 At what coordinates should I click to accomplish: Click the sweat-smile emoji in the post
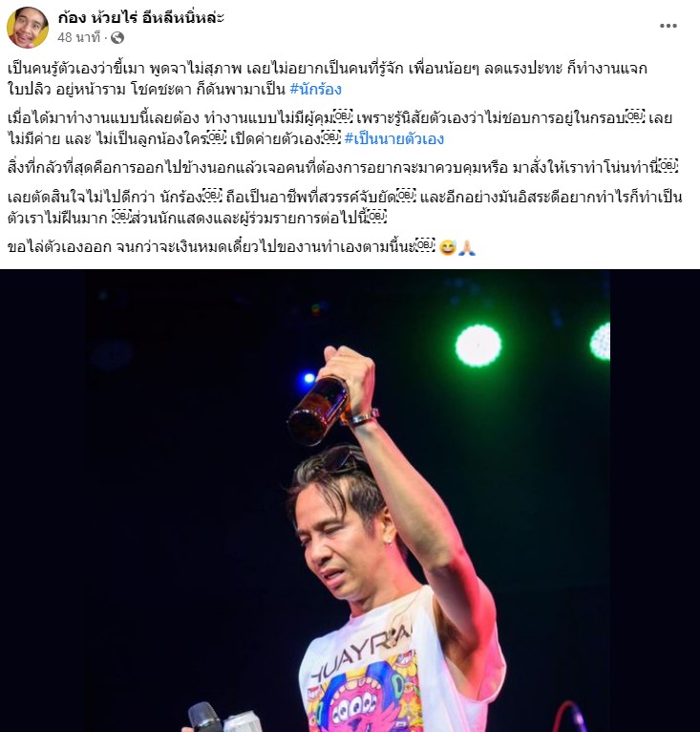coord(448,247)
